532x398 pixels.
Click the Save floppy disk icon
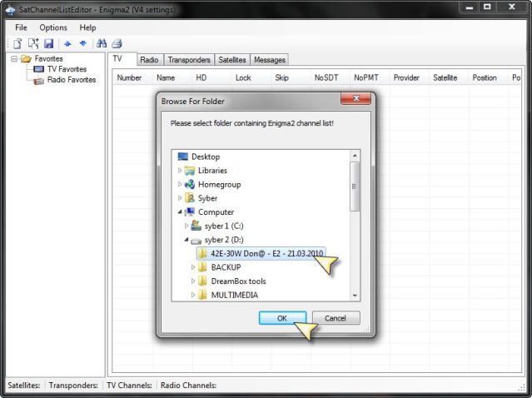(x=49, y=44)
